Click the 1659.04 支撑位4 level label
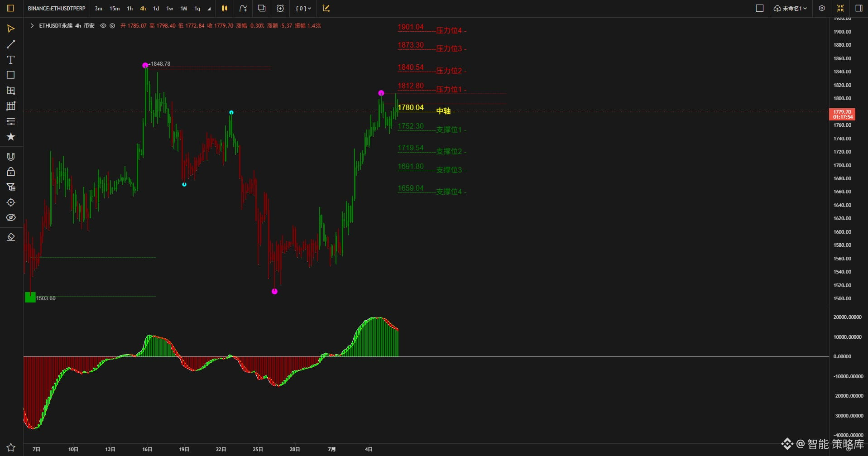Image resolution: width=868 pixels, height=456 pixels. (432, 190)
